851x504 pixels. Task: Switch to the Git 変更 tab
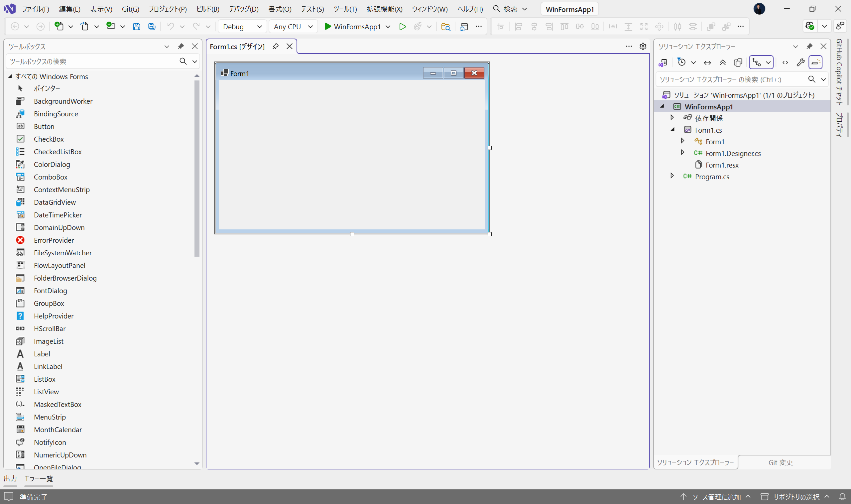[781, 462]
